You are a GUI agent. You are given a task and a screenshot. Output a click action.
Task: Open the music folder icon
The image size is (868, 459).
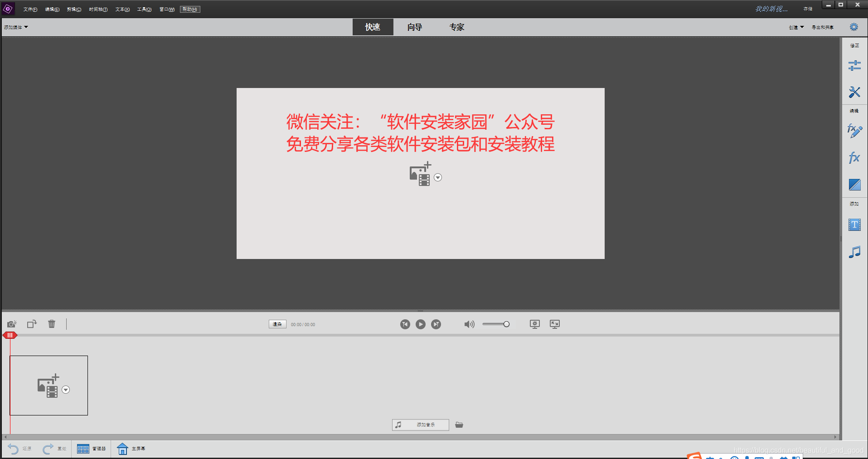459,425
